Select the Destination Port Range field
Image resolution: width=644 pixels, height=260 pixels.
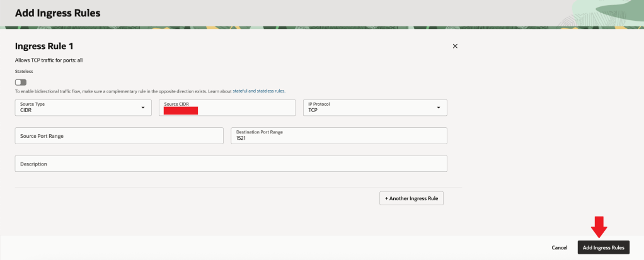[x=338, y=136]
